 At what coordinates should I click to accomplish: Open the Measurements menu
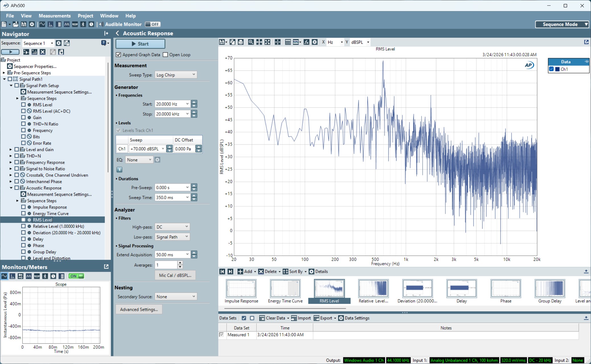pyautogui.click(x=55, y=16)
